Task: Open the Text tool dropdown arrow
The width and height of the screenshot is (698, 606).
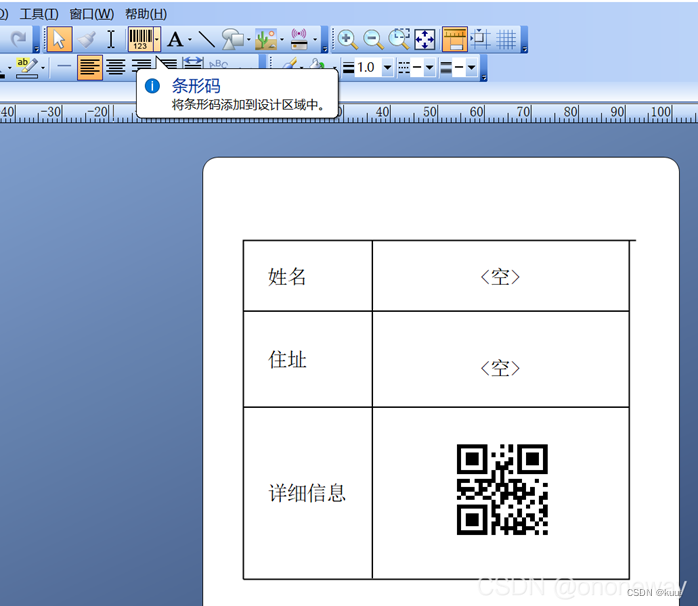Action: coord(190,40)
